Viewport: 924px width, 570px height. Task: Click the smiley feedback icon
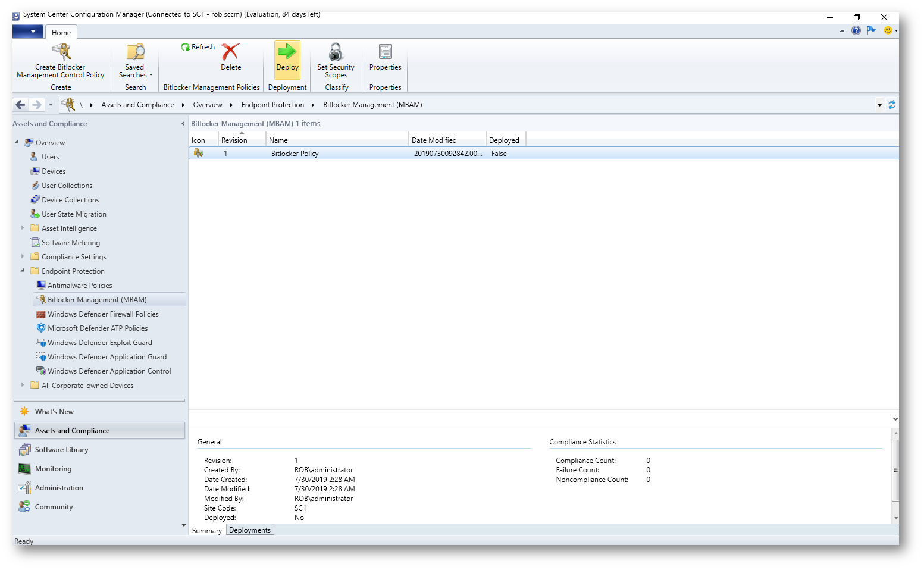888,30
